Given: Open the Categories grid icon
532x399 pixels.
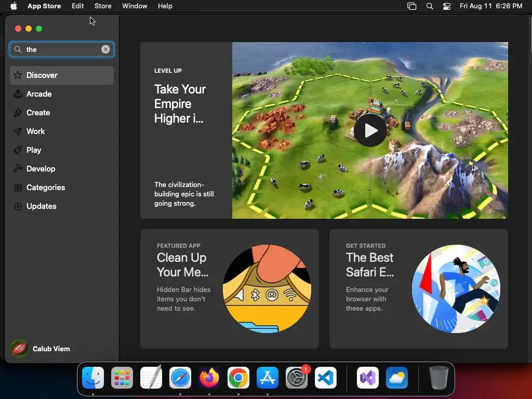Looking at the screenshot, I should coord(18,187).
